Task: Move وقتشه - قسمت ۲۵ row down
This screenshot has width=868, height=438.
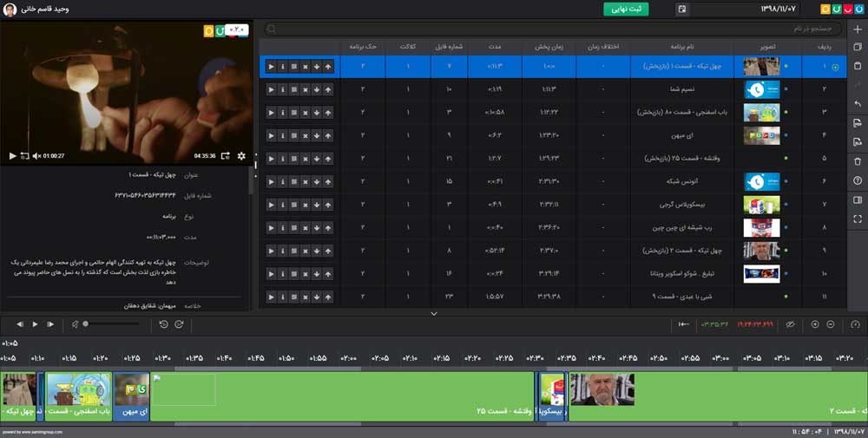Action: [x=317, y=159]
